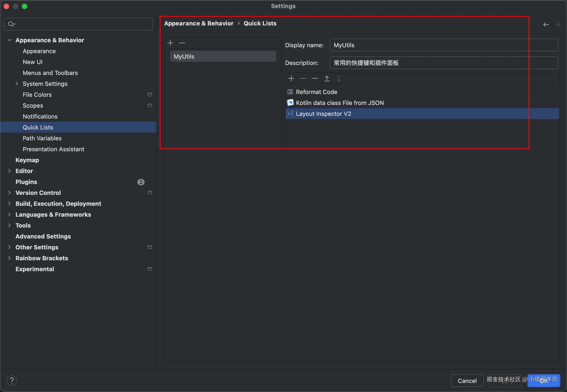567x392 pixels.
Task: Click the add separator dashed icon
Action: [x=303, y=78]
